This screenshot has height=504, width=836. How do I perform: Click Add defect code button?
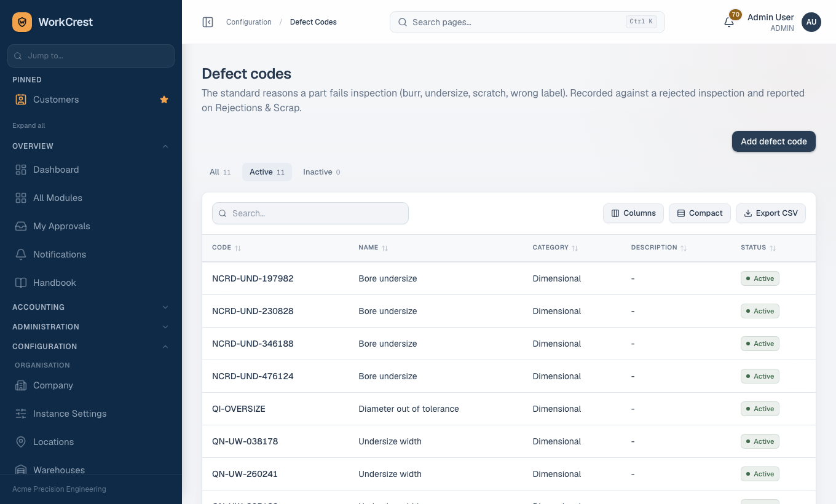click(774, 141)
